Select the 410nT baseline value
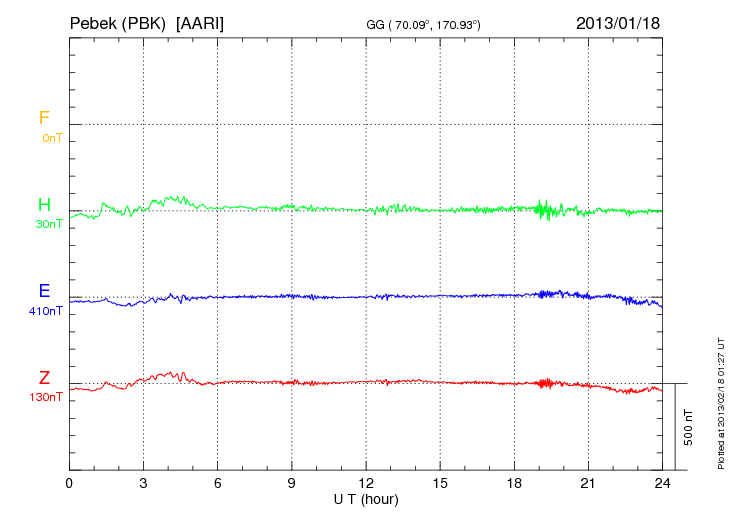Screen dimensions: 730x520 point(46,311)
